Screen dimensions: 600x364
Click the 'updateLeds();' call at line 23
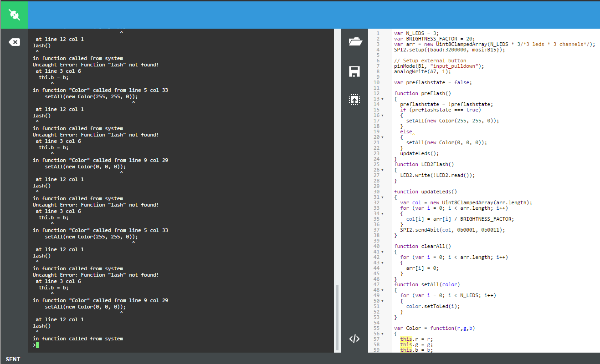420,153
